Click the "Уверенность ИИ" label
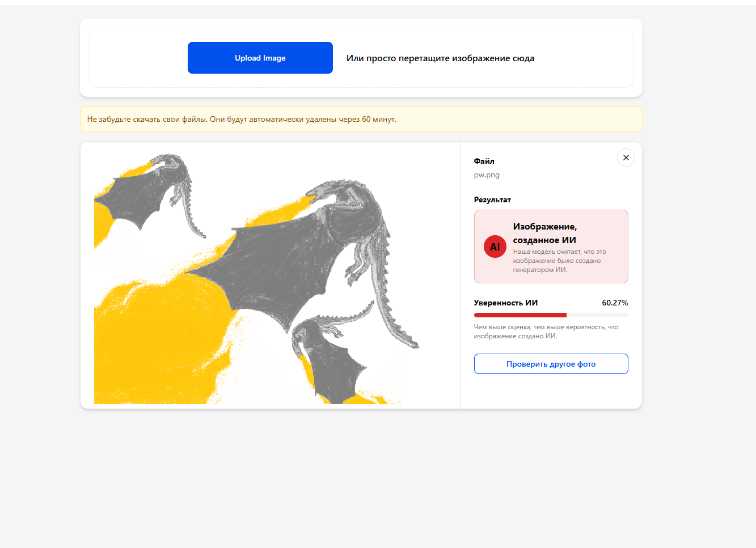The width and height of the screenshot is (756, 548). pos(506,303)
